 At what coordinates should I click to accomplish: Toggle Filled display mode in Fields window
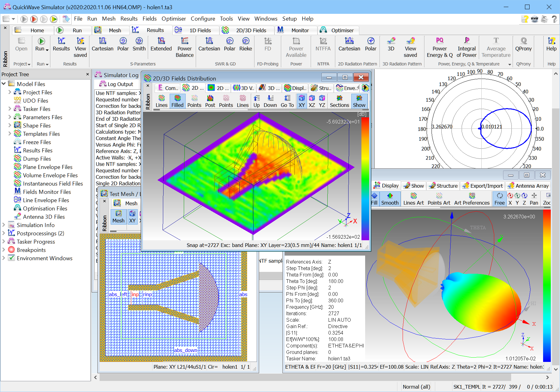tap(177, 101)
